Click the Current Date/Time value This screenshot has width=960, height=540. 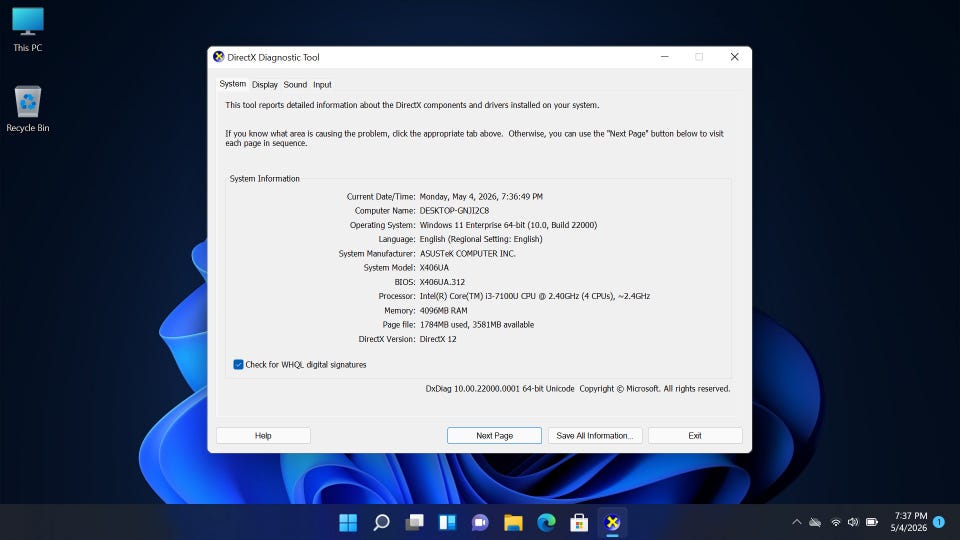[481, 197]
